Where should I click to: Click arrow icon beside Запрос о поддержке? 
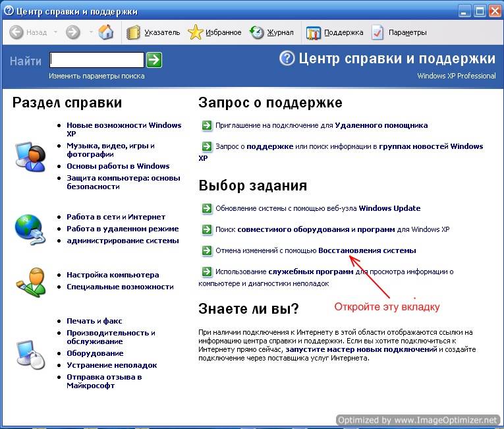pos(207,147)
